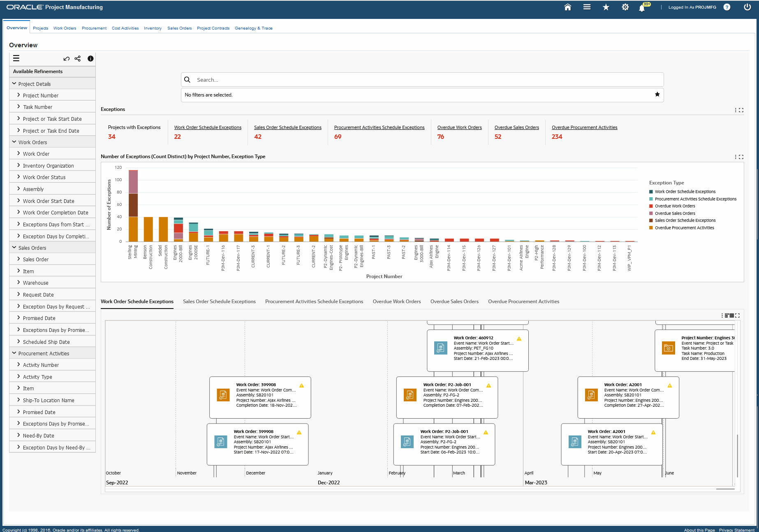Save filters with the star icon
This screenshot has width=759, height=532.
click(x=657, y=94)
